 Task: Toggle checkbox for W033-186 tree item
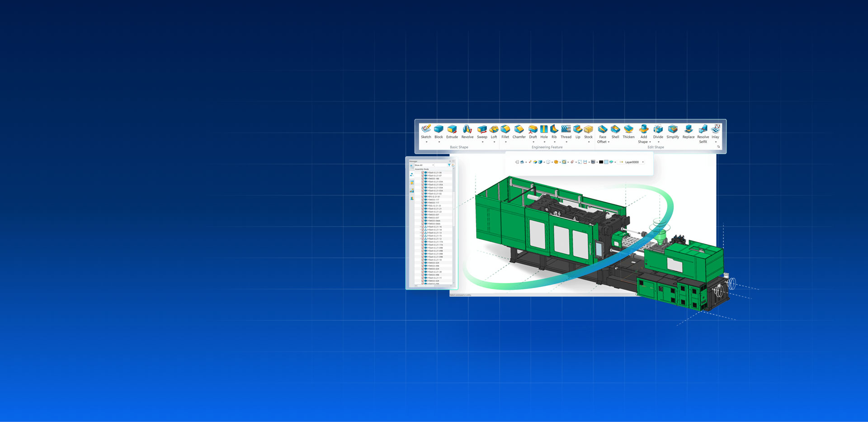pos(423,179)
